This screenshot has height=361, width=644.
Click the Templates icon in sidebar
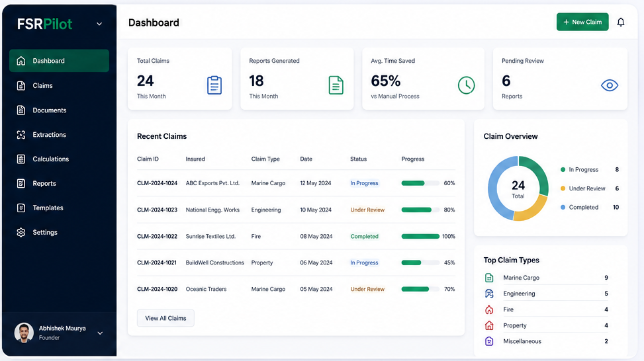(x=21, y=208)
